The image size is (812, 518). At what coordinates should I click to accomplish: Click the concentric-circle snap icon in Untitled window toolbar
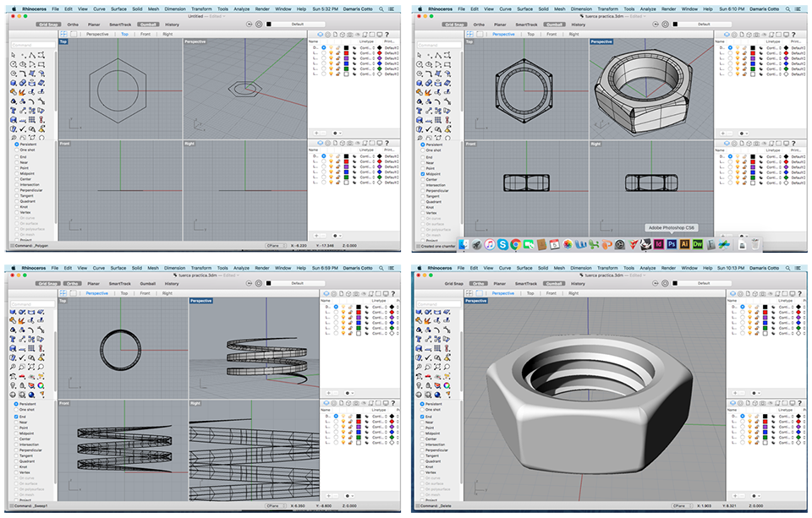[x=259, y=25]
